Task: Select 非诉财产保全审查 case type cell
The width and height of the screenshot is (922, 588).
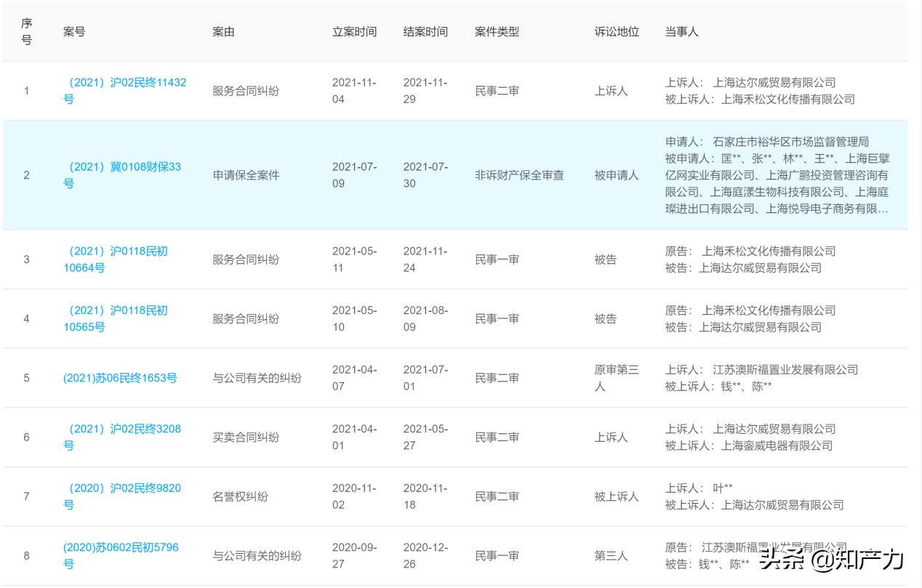Action: coord(519,175)
